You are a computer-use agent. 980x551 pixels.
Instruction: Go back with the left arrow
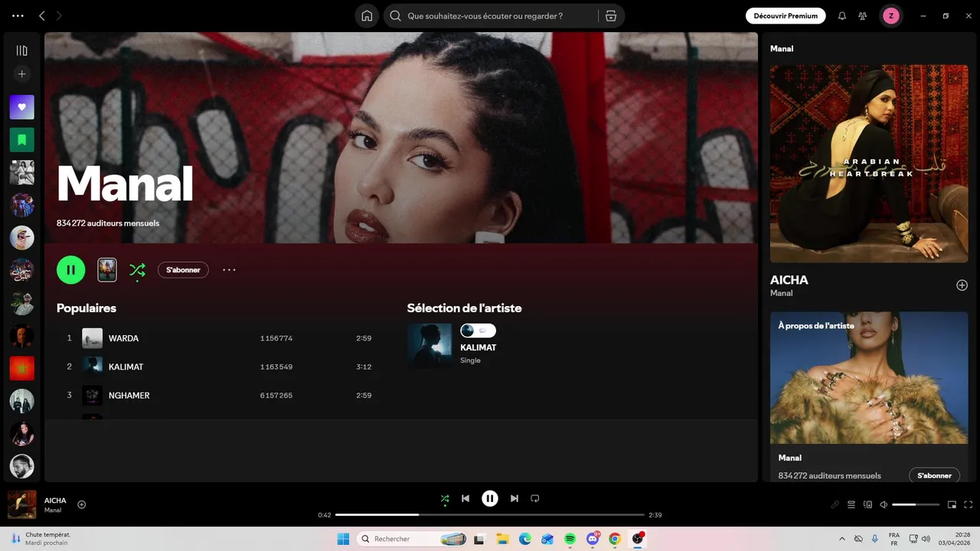click(x=42, y=15)
